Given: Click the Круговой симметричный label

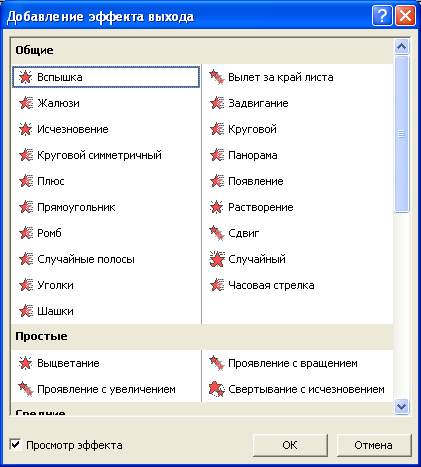Looking at the screenshot, I should [99, 155].
